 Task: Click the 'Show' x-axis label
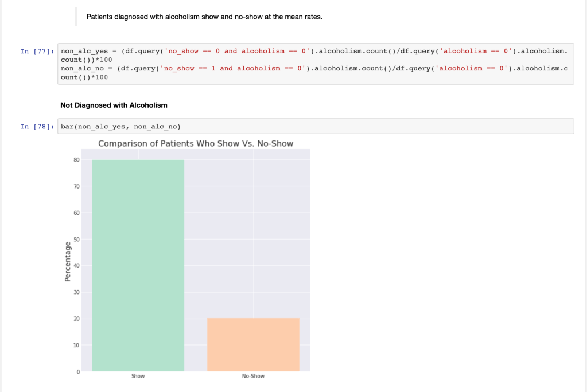coord(138,376)
